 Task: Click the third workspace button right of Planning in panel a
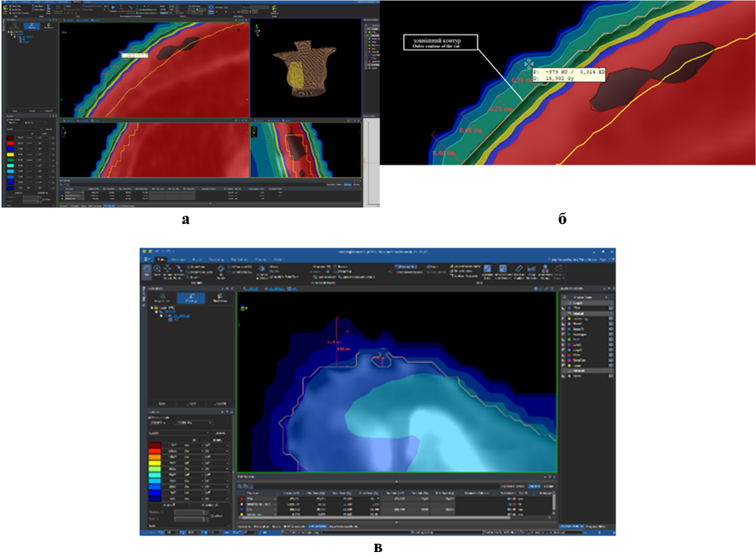pos(47,26)
